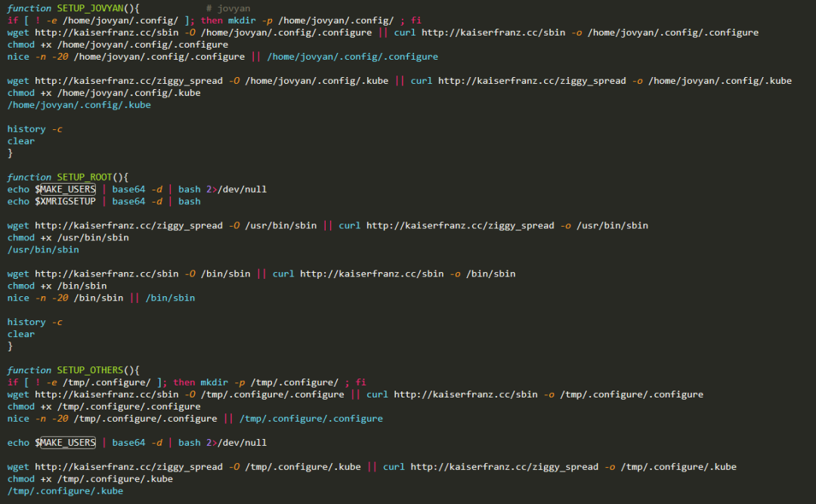The height and width of the screenshot is (504, 816).
Task: Click 'bash' after $XMRIGSETUP base64 pipe
Action: click(x=190, y=201)
